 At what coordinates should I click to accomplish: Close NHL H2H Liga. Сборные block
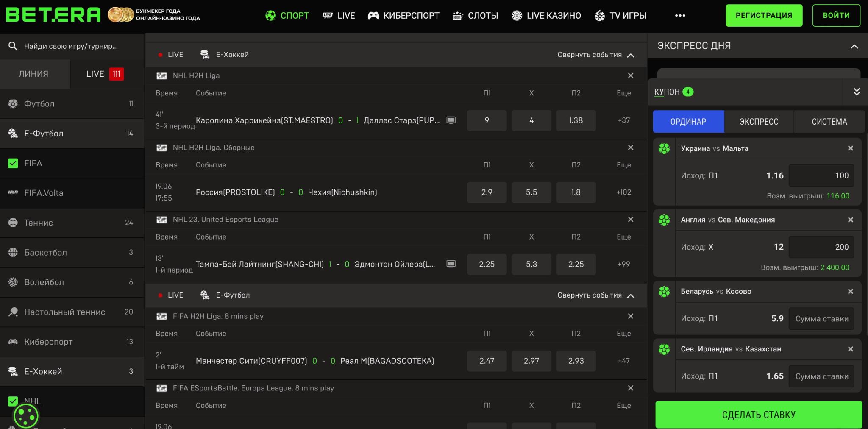(631, 148)
